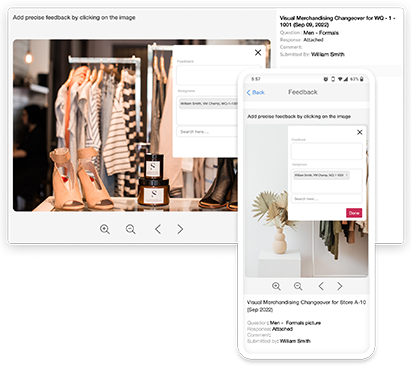Click the 'Search here' field in desktop popup
The height and width of the screenshot is (370, 411).
(x=207, y=132)
